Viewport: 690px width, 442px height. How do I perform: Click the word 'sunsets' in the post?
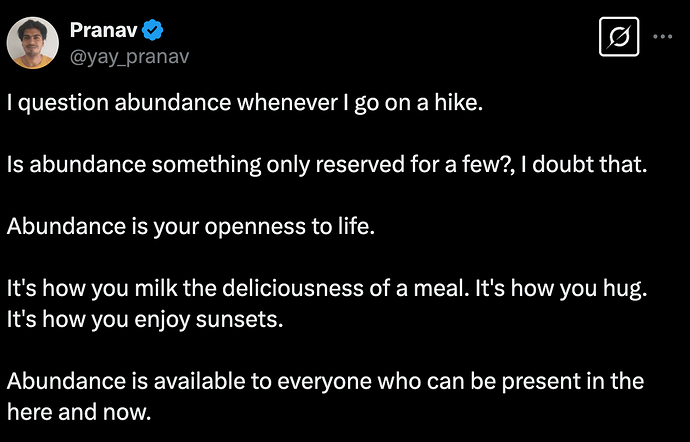(236, 320)
